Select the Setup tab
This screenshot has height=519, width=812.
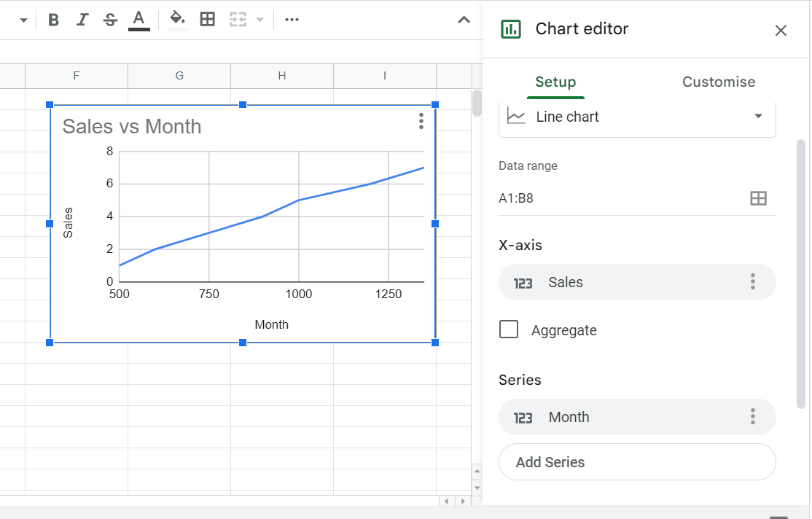click(x=555, y=82)
